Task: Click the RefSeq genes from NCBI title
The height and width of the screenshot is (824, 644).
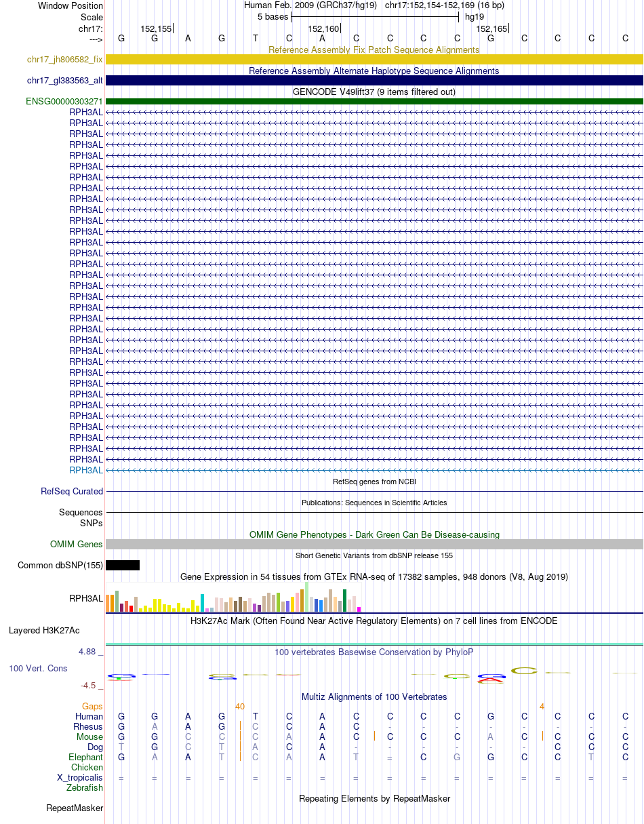Action: (x=374, y=482)
